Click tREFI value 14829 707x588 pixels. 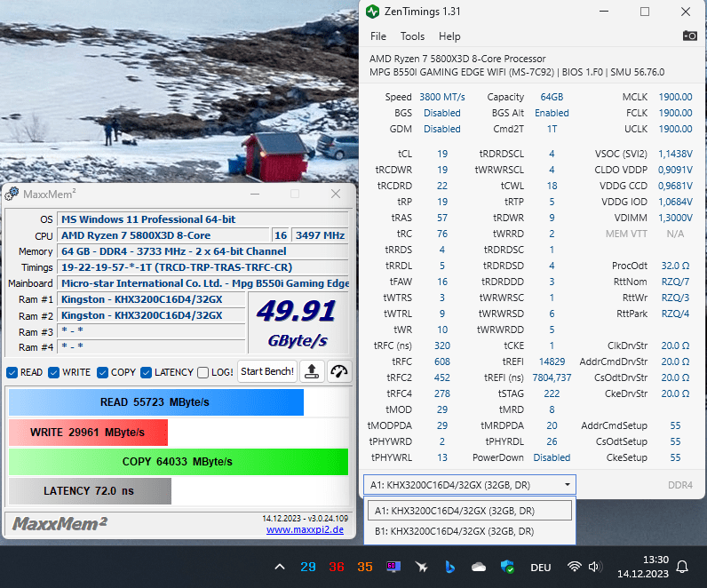(552, 362)
